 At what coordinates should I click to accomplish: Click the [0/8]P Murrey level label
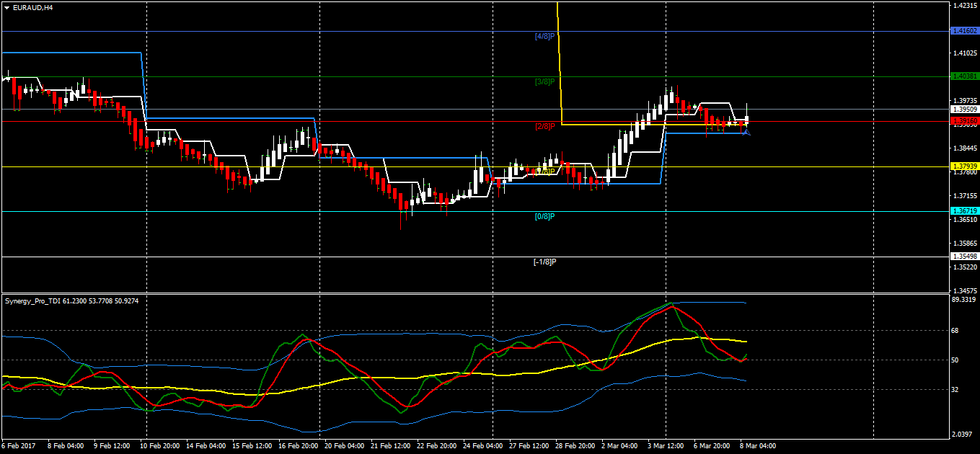pyautogui.click(x=544, y=216)
